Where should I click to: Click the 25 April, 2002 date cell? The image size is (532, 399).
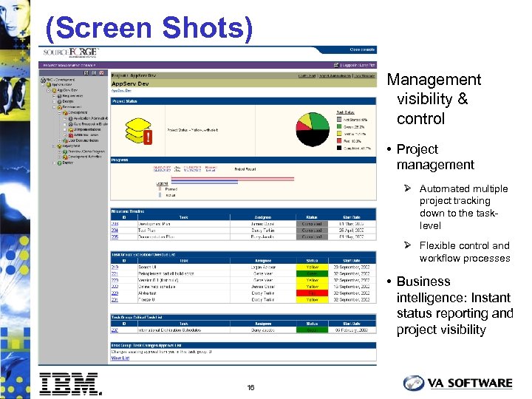tap(352, 231)
